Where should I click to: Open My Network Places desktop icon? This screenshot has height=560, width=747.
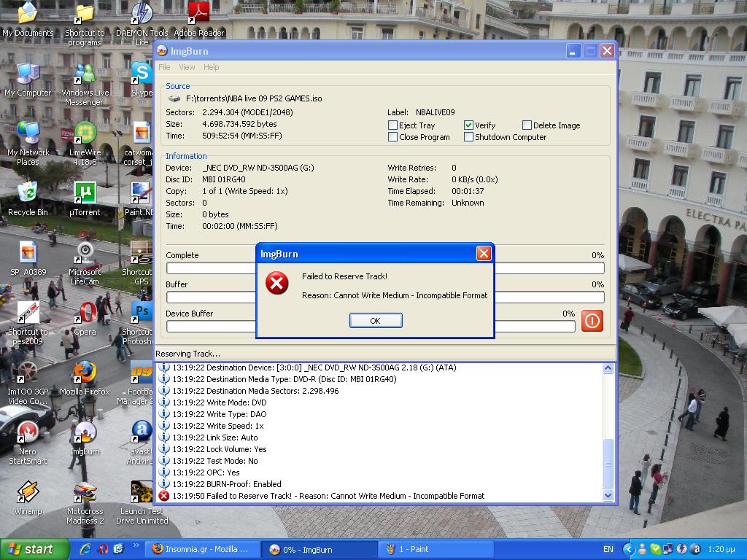point(28,144)
